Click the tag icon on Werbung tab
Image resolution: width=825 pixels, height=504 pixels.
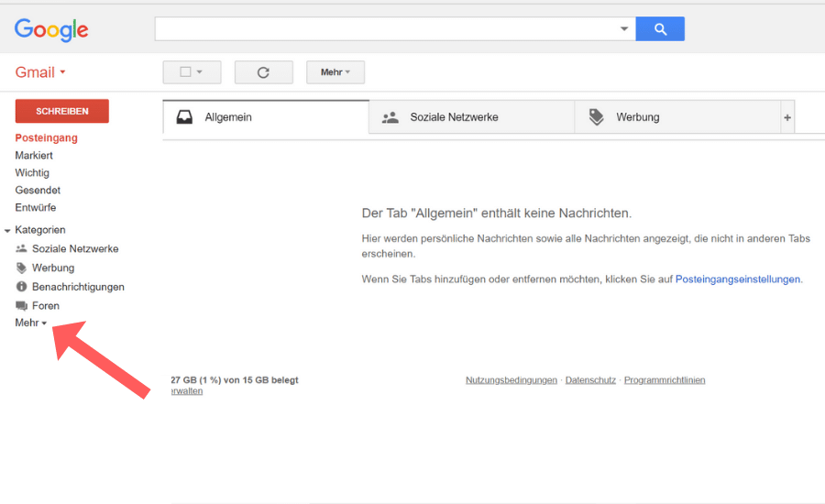(597, 117)
